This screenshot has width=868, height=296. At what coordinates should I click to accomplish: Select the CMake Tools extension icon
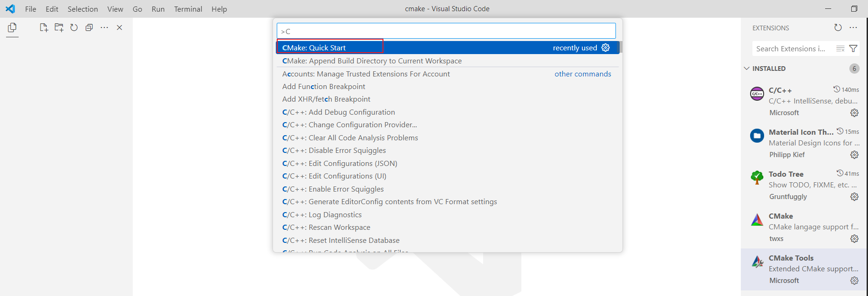click(x=757, y=262)
